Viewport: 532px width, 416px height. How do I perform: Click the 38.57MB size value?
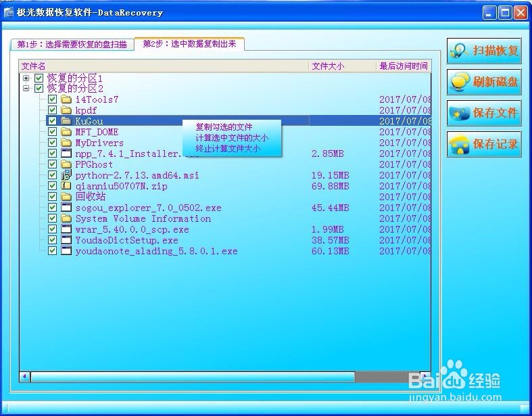click(330, 240)
